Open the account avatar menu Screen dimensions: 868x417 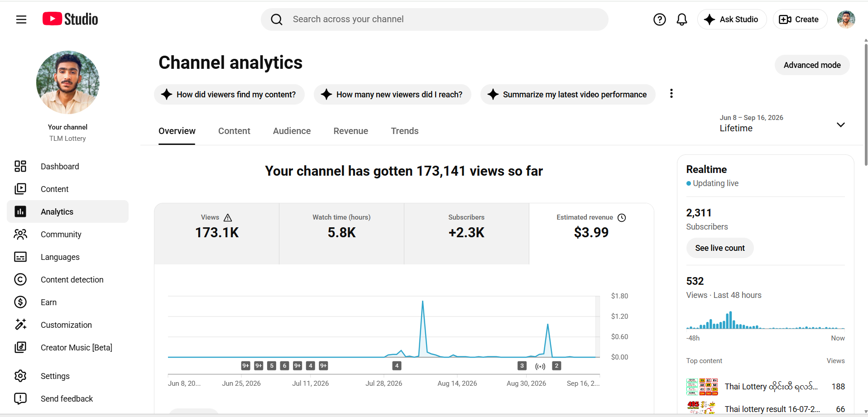[x=846, y=19]
